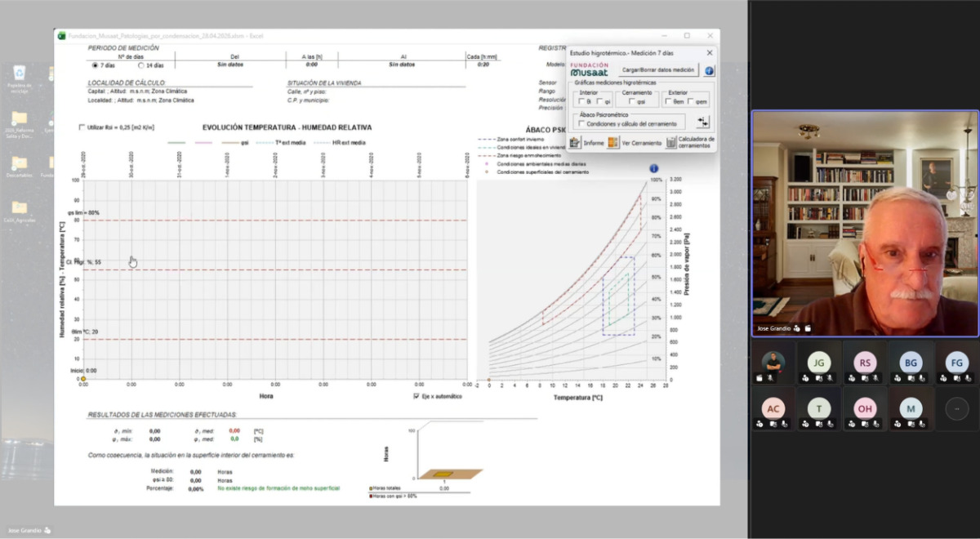Click 'RESULTADOS DE LAS MEDICIONES EFECTUADAS' heading
Viewport: 980px width, 539px height.
(x=163, y=415)
